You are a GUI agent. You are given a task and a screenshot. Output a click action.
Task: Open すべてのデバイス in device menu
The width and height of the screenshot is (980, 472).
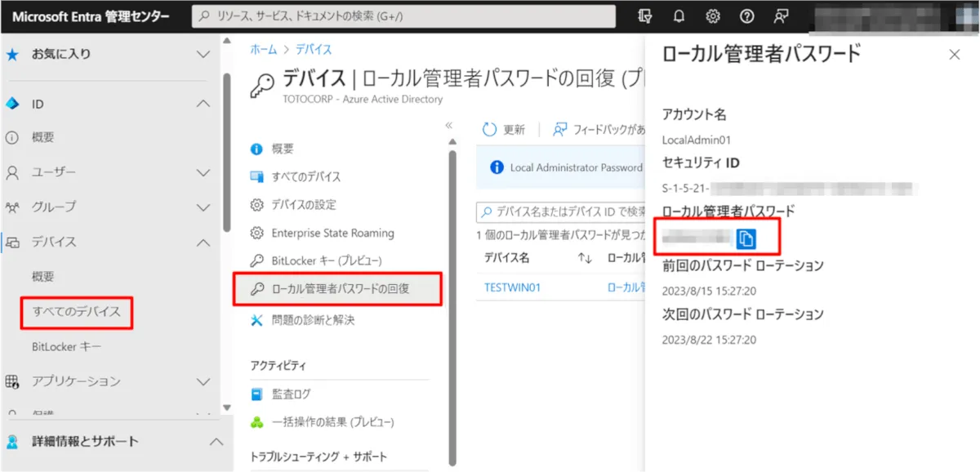(306, 176)
